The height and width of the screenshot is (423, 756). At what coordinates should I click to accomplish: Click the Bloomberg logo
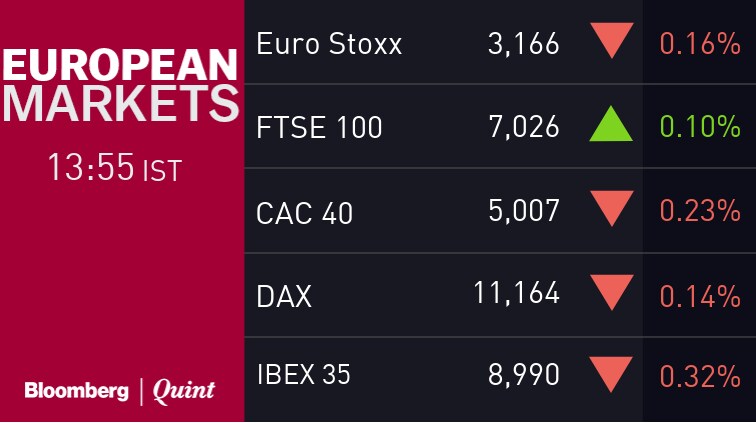tap(76, 391)
